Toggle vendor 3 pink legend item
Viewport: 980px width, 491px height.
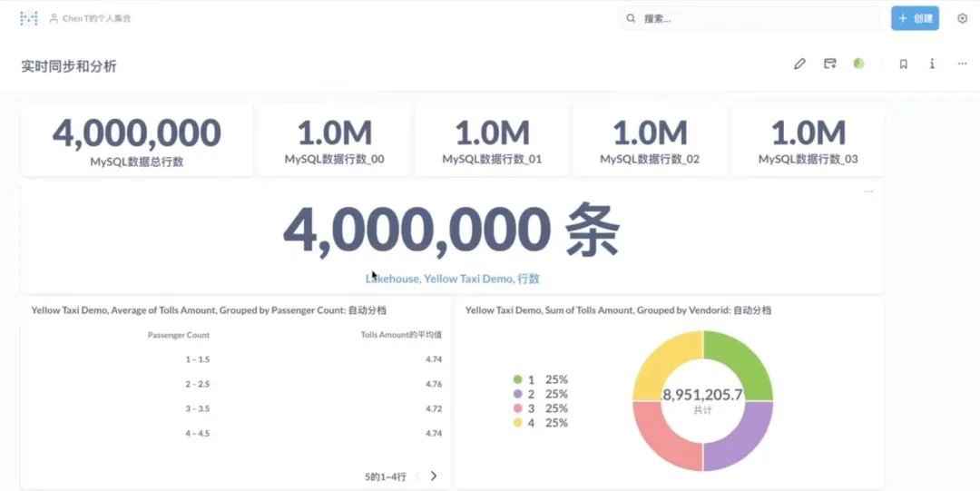(x=540, y=408)
